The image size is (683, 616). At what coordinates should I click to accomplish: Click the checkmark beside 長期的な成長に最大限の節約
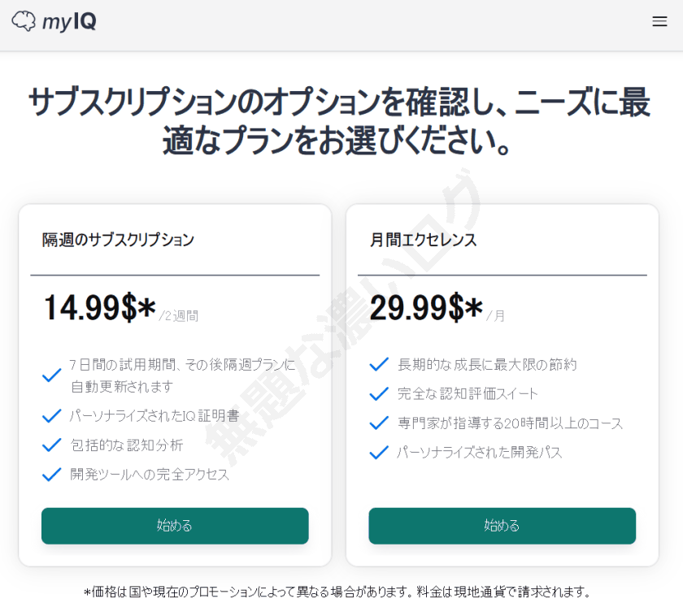click(379, 365)
